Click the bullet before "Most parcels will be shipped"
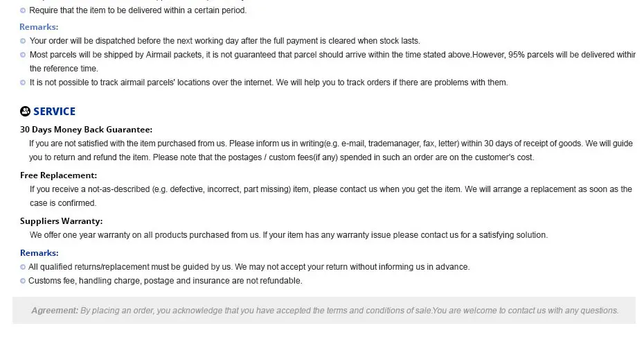Viewport: 644px width, 346px height. pyautogui.click(x=24, y=55)
